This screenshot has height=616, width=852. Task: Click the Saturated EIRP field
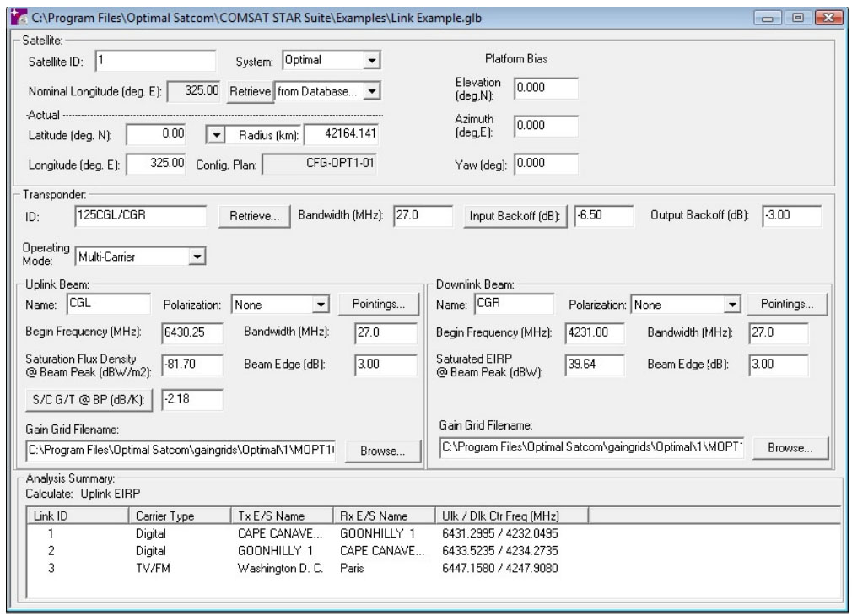595,365
